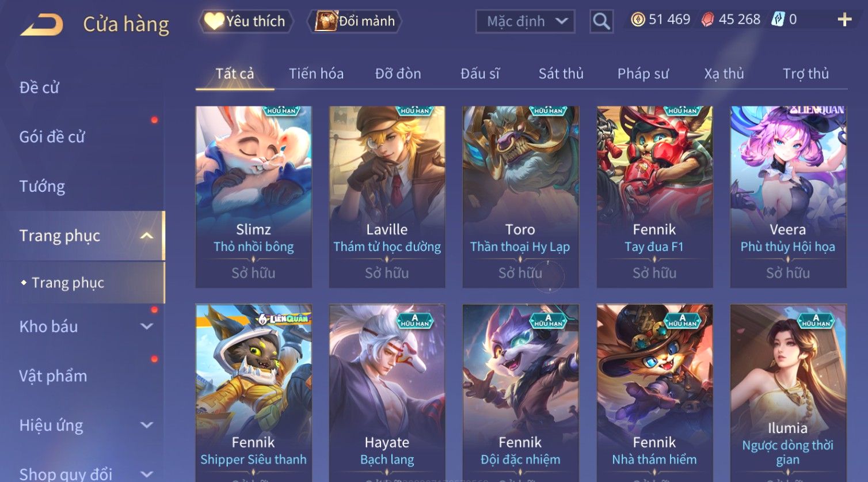This screenshot has width=868, height=482.
Task: Open Yêu thích heart favorites
Action: pyautogui.click(x=246, y=21)
